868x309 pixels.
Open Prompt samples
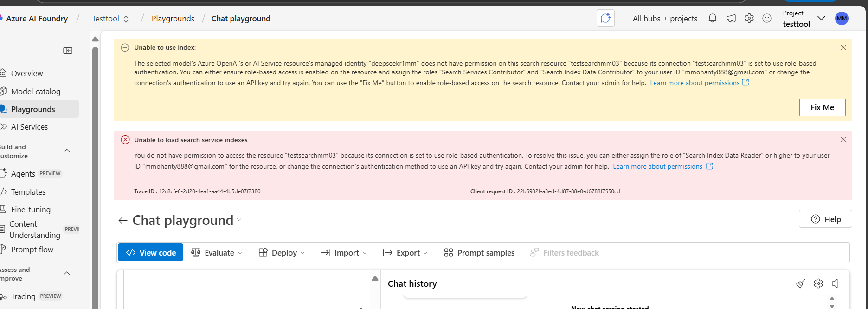[x=479, y=253]
